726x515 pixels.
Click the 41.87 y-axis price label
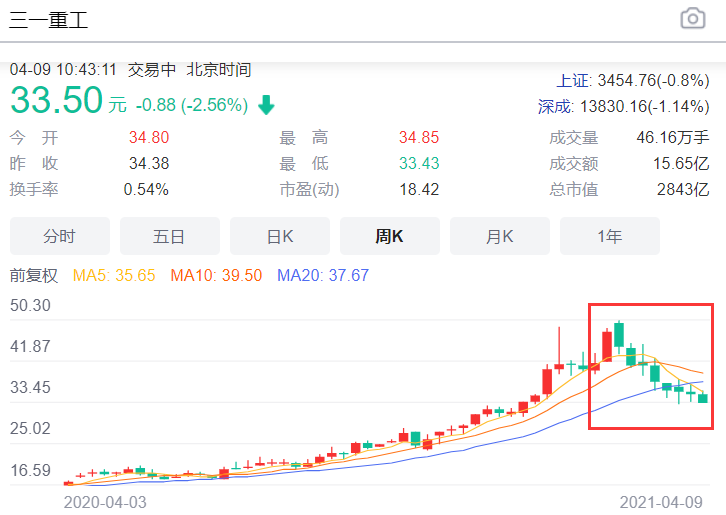click(30, 346)
